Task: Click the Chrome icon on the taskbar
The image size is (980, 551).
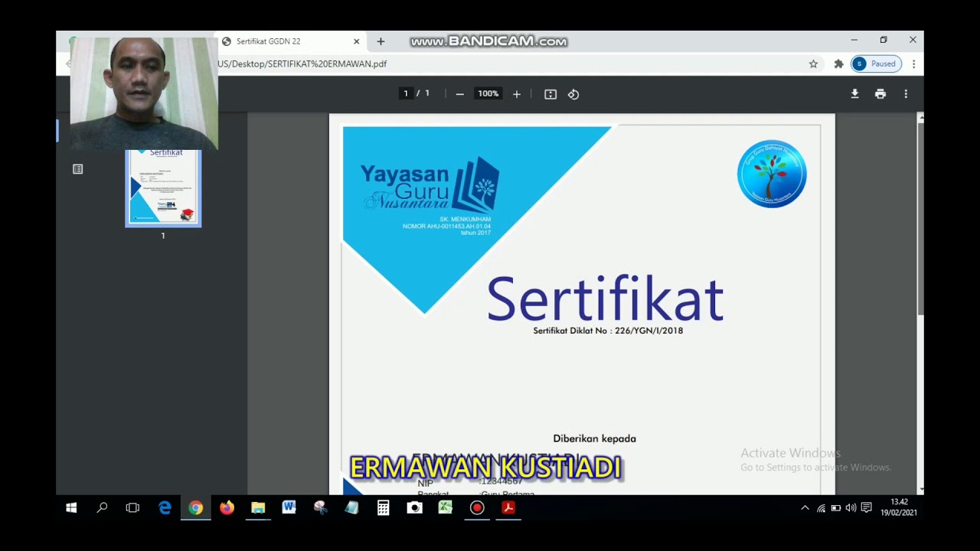Action: pyautogui.click(x=196, y=507)
